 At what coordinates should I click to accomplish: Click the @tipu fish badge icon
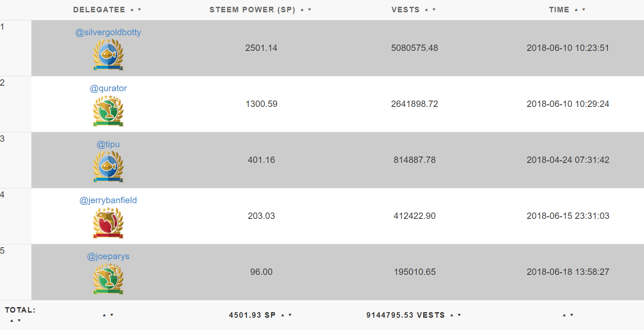click(x=108, y=166)
